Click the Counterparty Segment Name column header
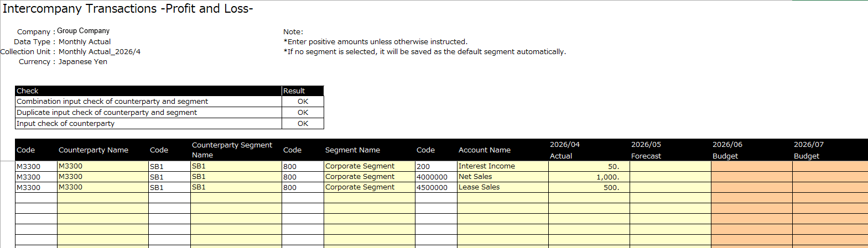 click(236, 150)
